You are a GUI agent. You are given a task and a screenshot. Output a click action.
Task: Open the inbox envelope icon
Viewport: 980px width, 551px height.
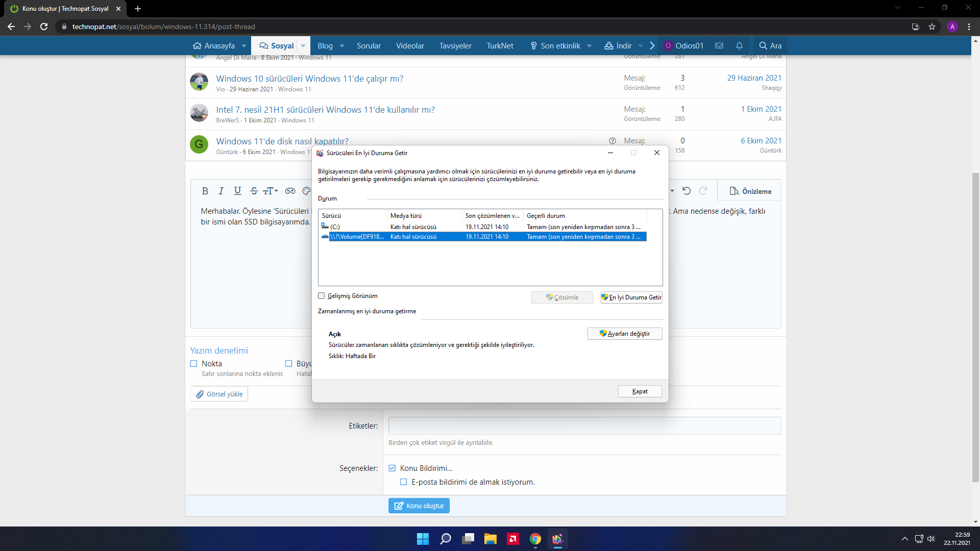coord(719,45)
